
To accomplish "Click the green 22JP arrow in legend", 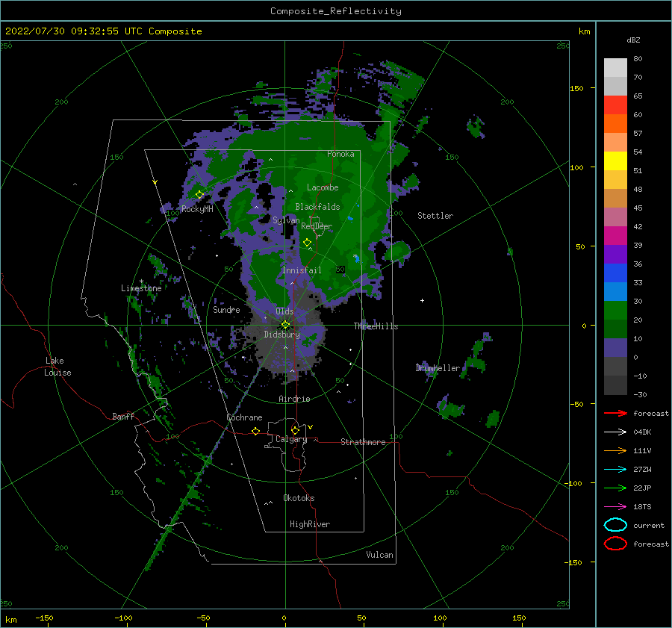I will 615,488.
